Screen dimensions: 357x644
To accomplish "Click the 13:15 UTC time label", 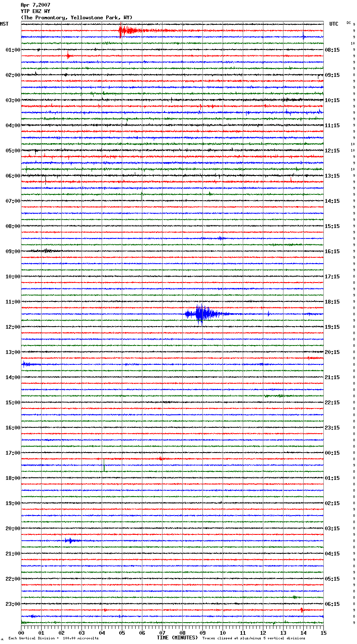I will (x=332, y=176).
